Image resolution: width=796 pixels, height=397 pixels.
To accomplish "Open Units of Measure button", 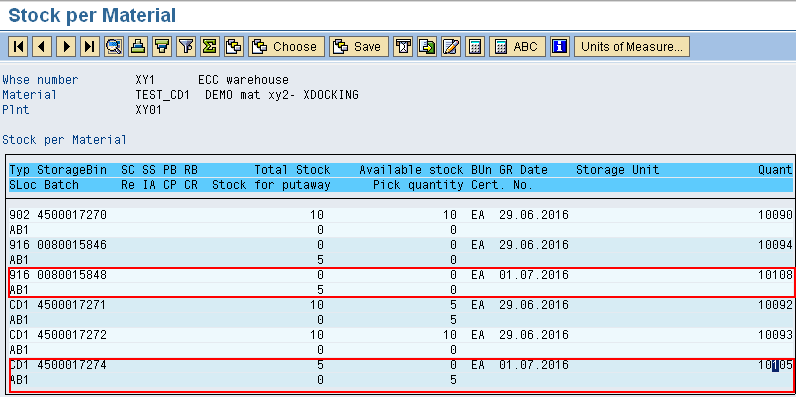I will (632, 47).
